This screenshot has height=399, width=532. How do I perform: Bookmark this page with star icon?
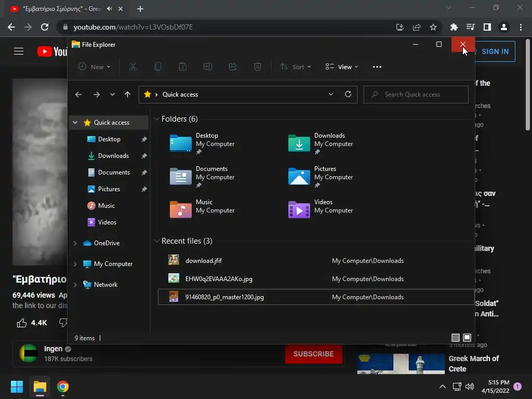[x=433, y=27]
